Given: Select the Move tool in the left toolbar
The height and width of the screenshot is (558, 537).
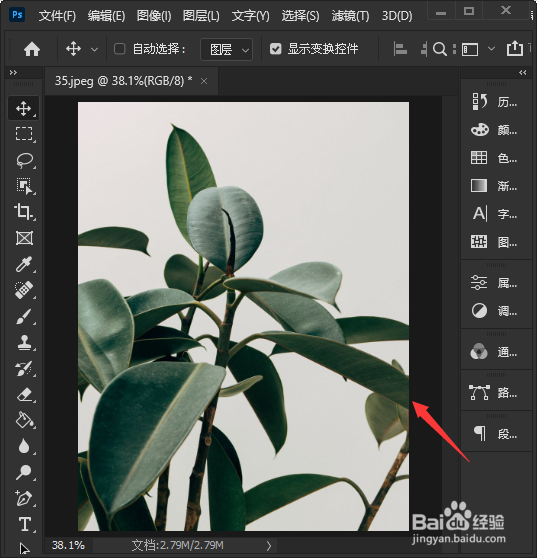Looking at the screenshot, I should coord(24,108).
